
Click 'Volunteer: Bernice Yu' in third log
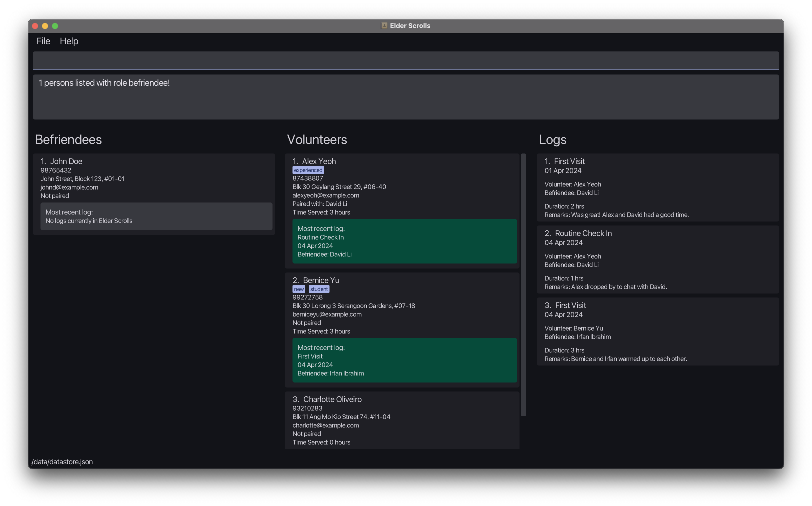coord(574,328)
